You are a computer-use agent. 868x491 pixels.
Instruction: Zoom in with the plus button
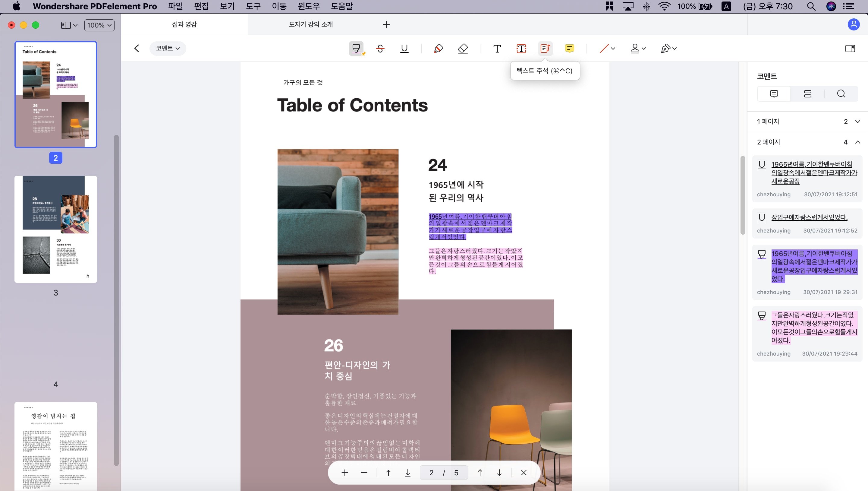point(345,473)
